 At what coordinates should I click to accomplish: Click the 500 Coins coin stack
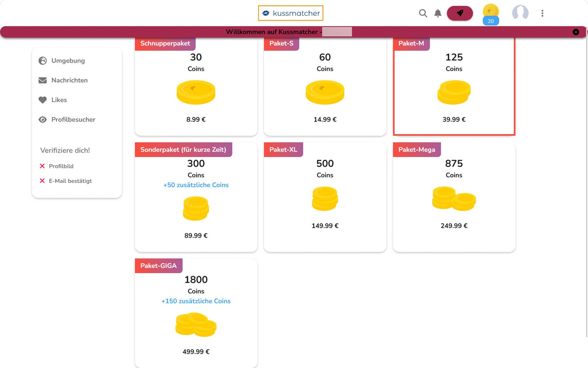(325, 199)
